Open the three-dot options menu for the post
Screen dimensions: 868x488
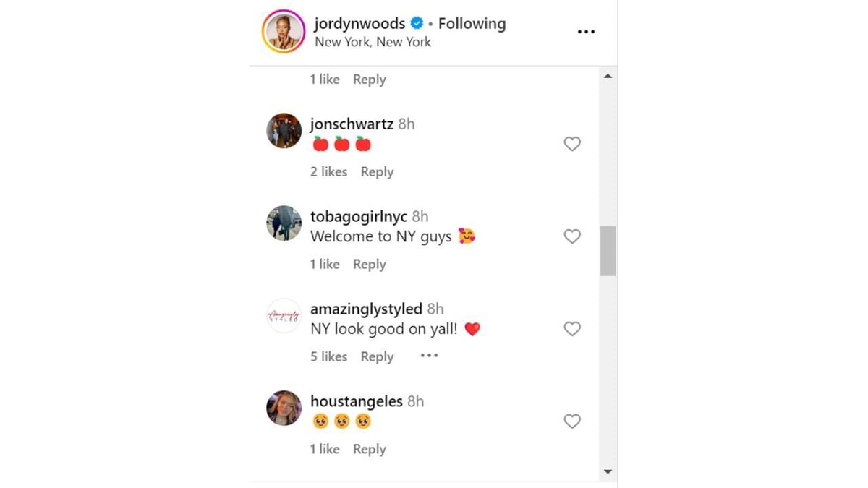tap(586, 31)
